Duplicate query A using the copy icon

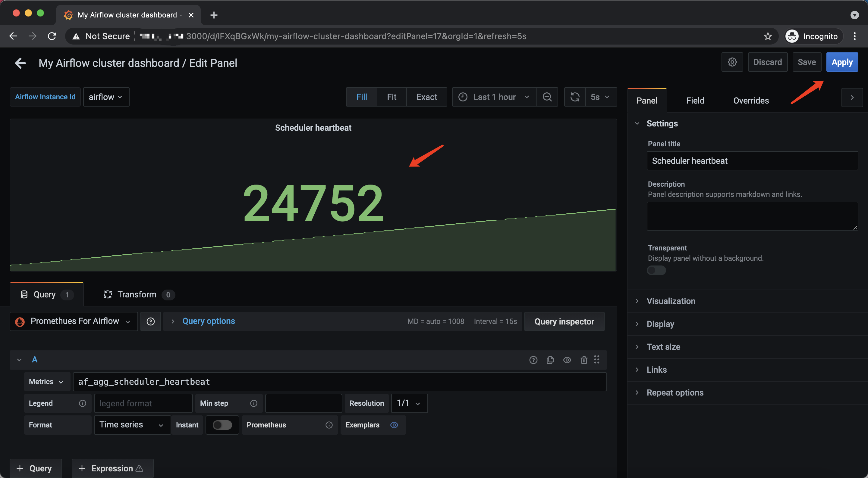[x=550, y=359]
